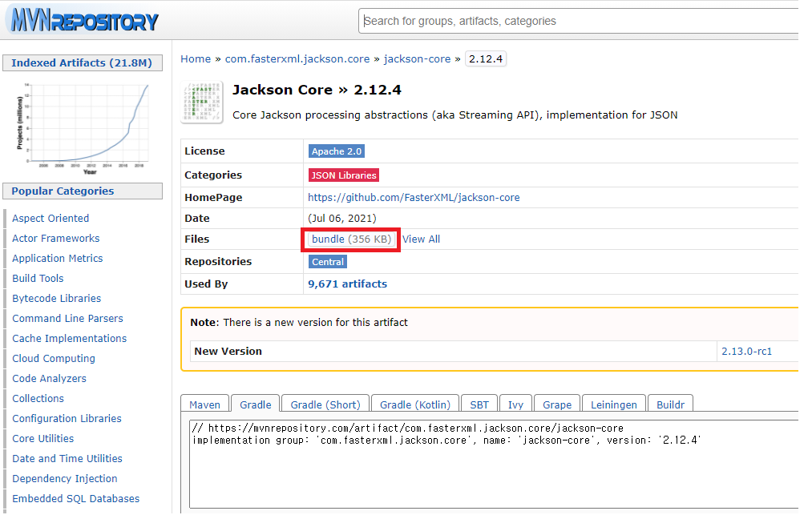Screen dimensions: 812x515
Task: Open Configuration Libraries category
Action: 67,419
